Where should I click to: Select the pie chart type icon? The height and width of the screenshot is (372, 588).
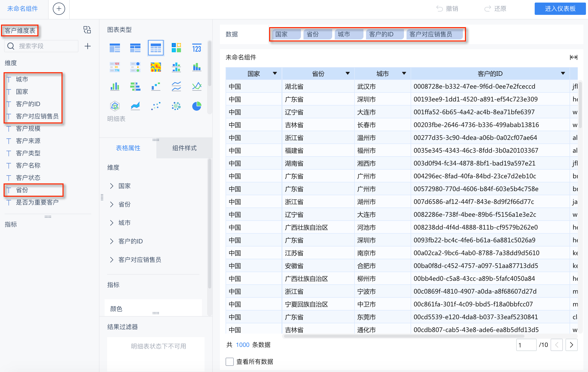(197, 106)
